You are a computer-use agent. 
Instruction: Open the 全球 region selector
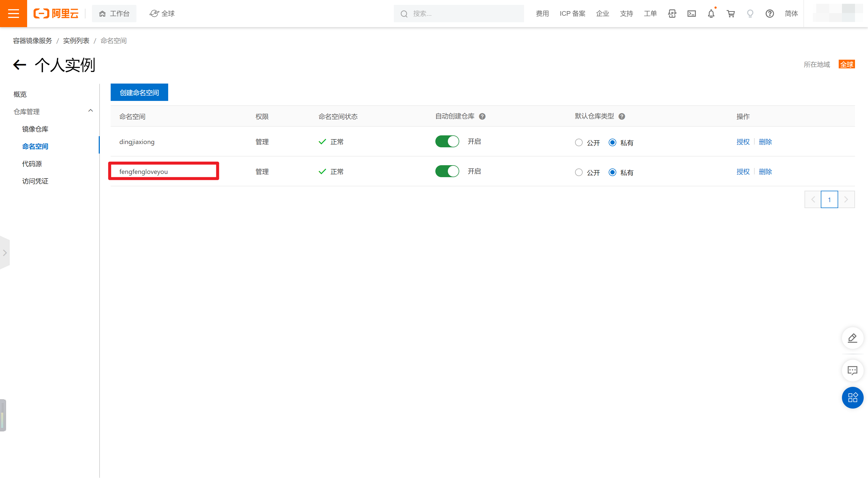pyautogui.click(x=162, y=14)
